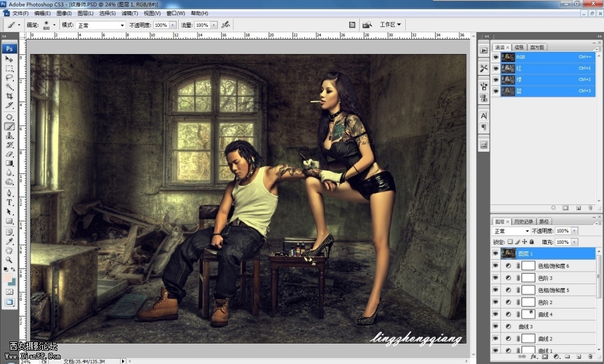Select the Rectangular Marquee tool
604x364 pixels.
[x=9, y=69]
